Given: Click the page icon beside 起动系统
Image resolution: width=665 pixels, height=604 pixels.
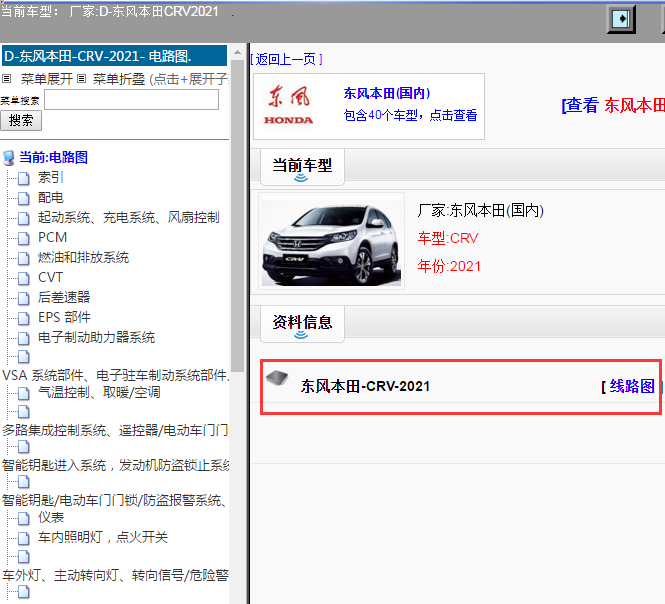Looking at the screenshot, I should click(x=24, y=218).
